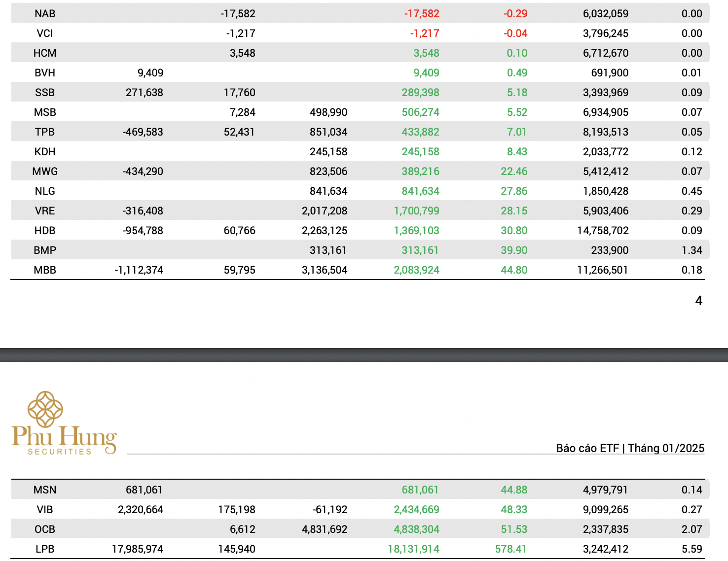Click the Phu Hung Securities logo
Screen dimensions: 728x561
[x=64, y=423]
